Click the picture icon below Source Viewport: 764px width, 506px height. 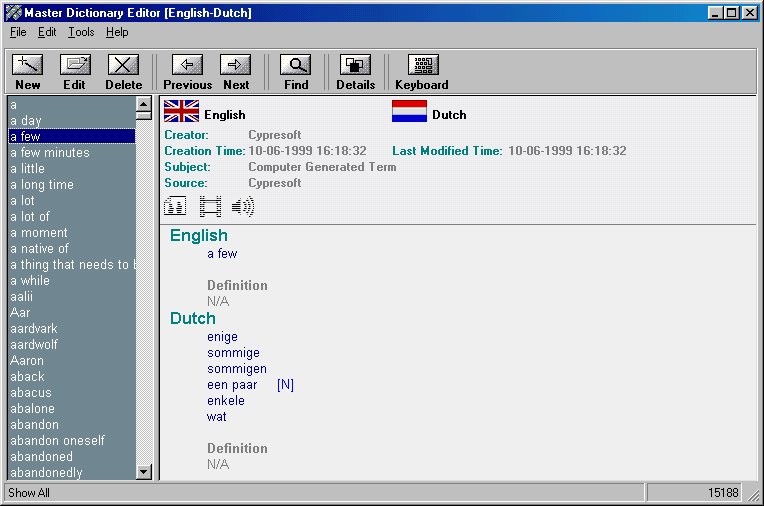coord(175,207)
